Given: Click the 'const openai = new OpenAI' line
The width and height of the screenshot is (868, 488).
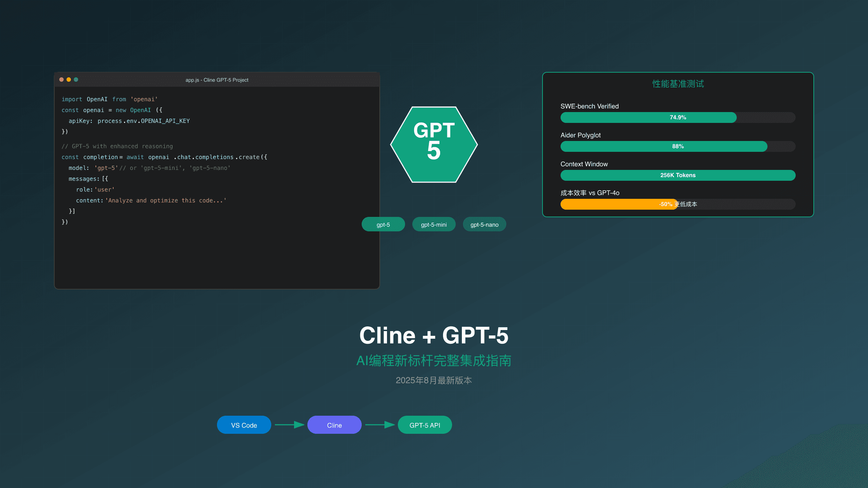Looking at the screenshot, I should (112, 110).
